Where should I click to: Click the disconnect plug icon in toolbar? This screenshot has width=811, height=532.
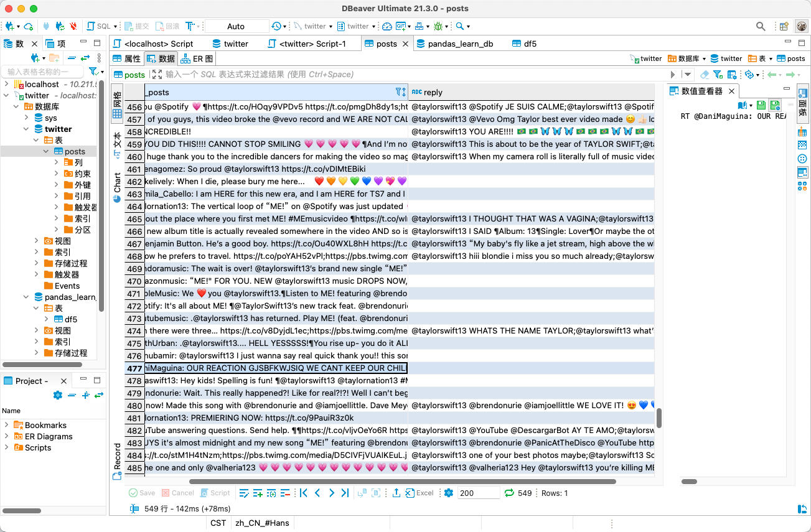pos(73,26)
